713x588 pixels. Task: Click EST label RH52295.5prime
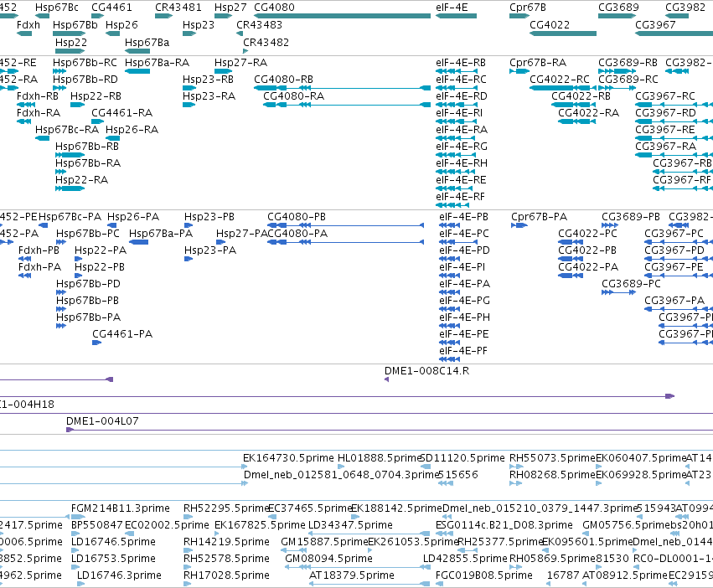226,508
